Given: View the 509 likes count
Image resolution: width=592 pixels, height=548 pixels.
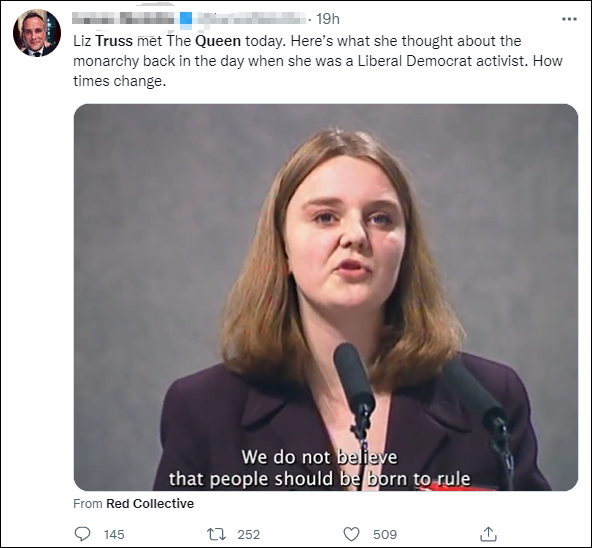Looking at the screenshot, I should pos(385,534).
